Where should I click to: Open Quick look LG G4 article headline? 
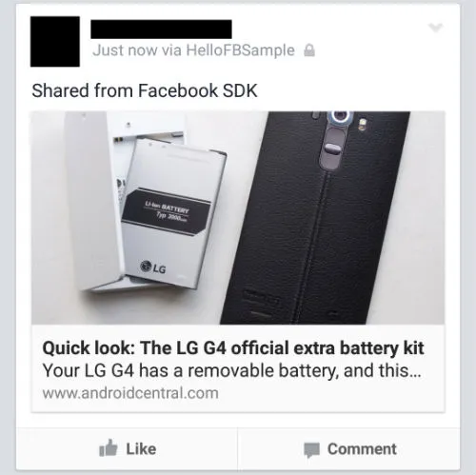point(233,348)
